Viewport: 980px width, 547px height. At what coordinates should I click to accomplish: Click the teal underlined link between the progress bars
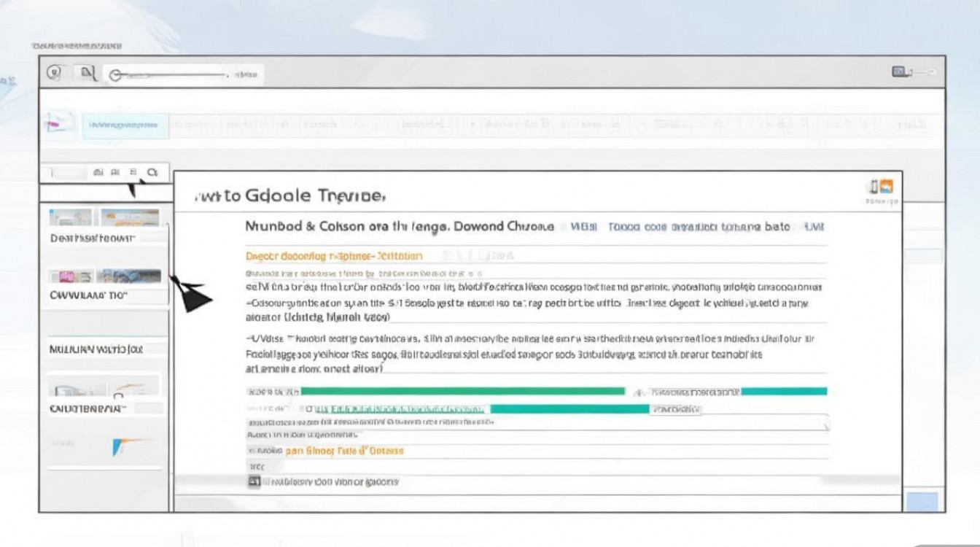398,409
